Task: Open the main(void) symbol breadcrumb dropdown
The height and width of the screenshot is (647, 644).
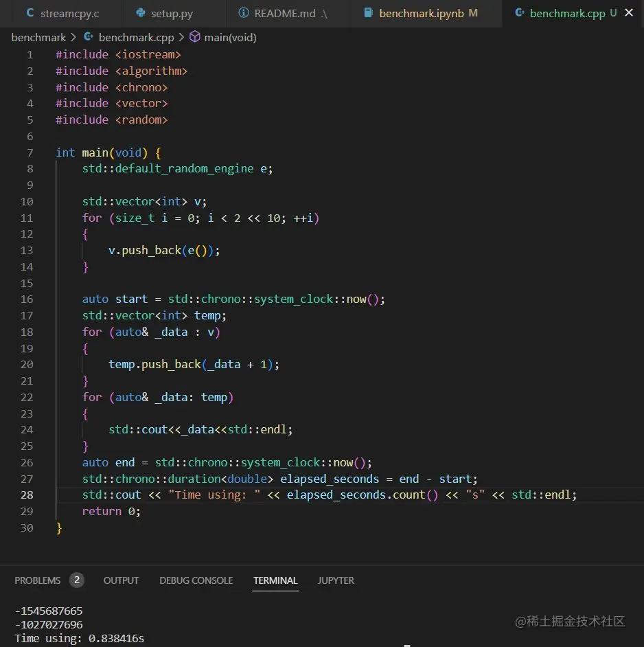Action: tap(230, 37)
